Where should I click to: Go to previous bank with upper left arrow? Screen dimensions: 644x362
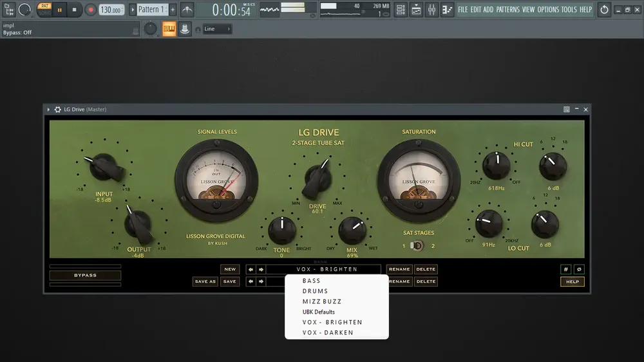point(251,269)
